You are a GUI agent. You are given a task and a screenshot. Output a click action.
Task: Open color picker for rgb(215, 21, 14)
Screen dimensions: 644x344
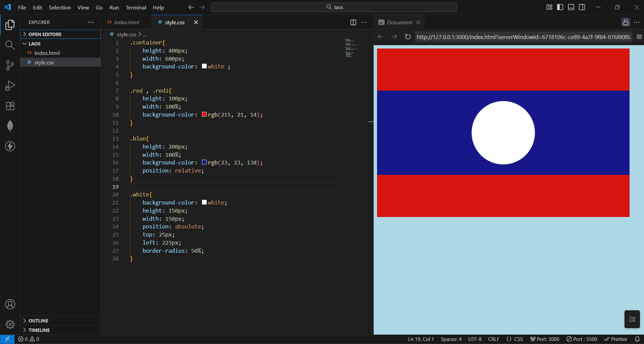pyautogui.click(x=204, y=114)
